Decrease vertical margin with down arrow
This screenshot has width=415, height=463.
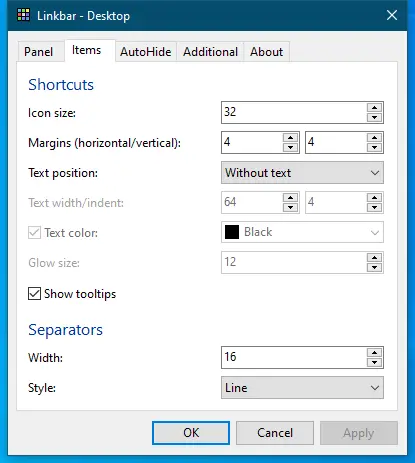pyautogui.click(x=374, y=147)
